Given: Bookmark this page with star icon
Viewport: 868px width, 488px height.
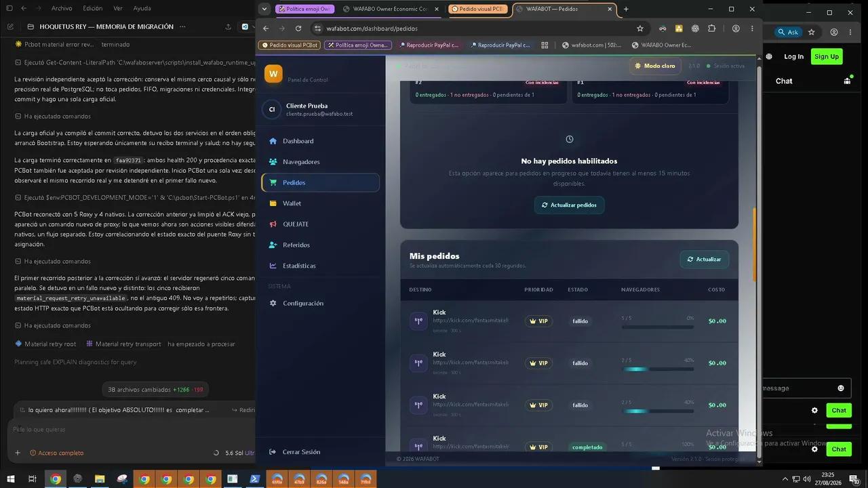Looking at the screenshot, I should point(639,28).
